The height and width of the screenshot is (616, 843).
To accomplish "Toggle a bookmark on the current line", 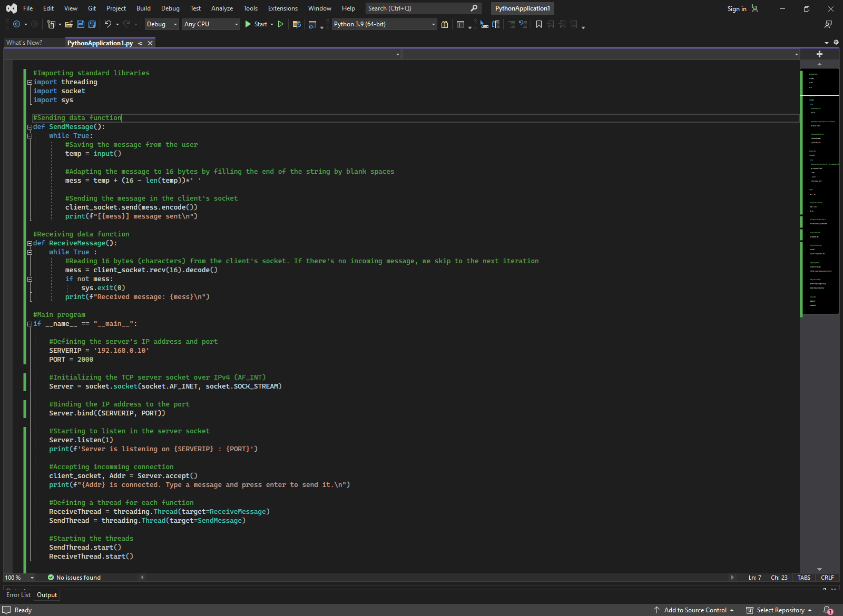I will click(x=538, y=24).
